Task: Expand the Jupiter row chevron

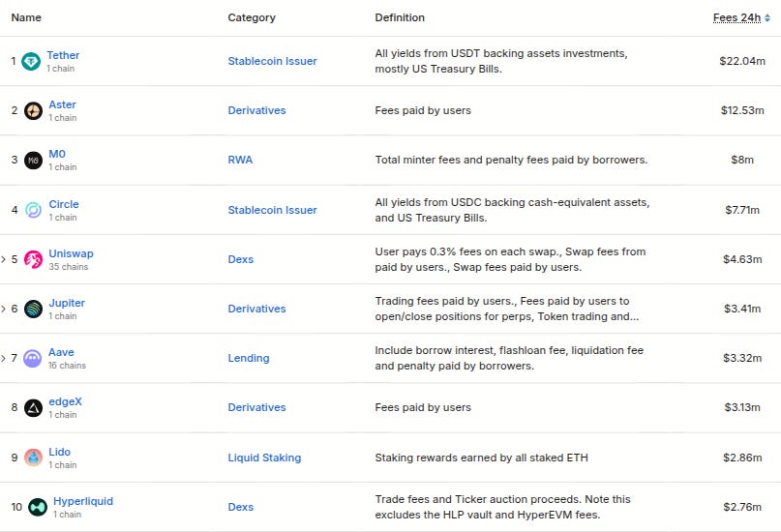Action: [4, 309]
